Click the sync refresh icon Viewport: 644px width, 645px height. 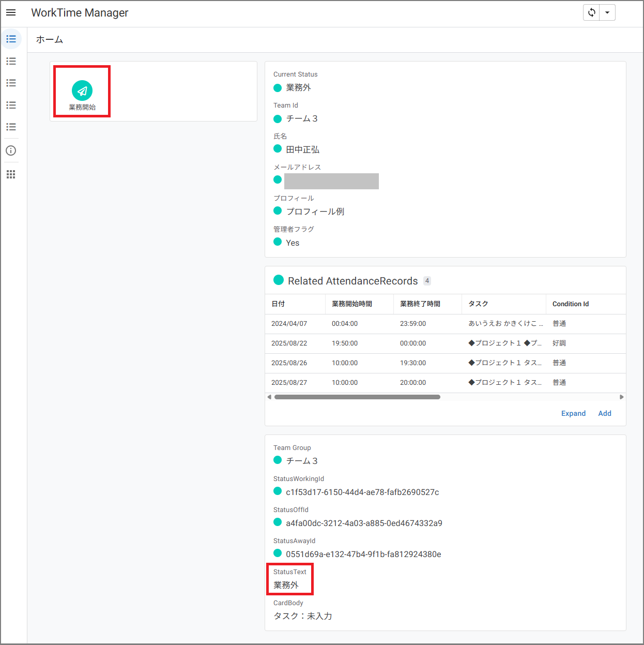[x=592, y=12]
